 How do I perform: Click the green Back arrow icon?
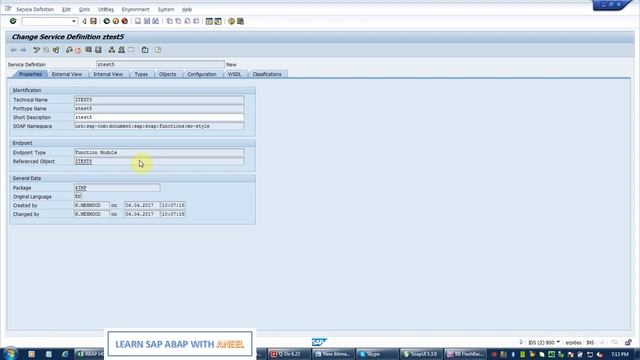click(107, 21)
